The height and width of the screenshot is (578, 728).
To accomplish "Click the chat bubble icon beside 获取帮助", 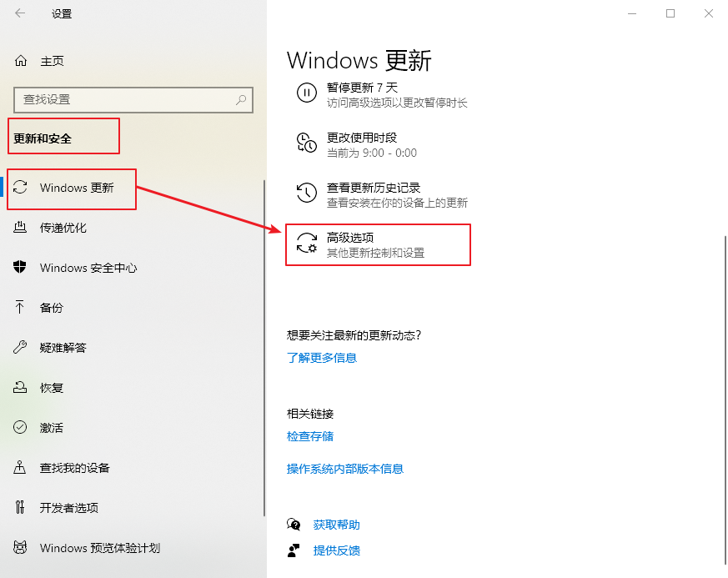I will pos(294,525).
